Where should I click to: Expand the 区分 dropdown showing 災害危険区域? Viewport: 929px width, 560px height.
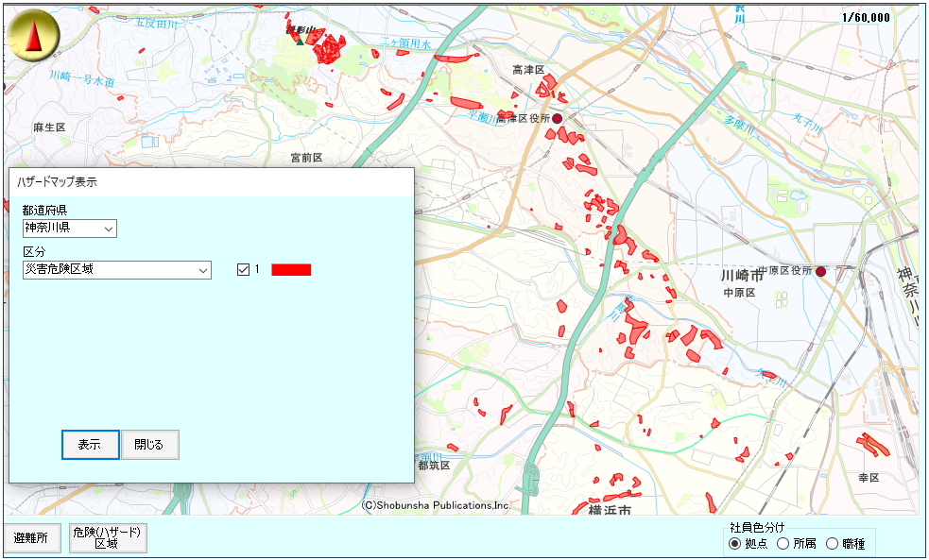coord(117,270)
